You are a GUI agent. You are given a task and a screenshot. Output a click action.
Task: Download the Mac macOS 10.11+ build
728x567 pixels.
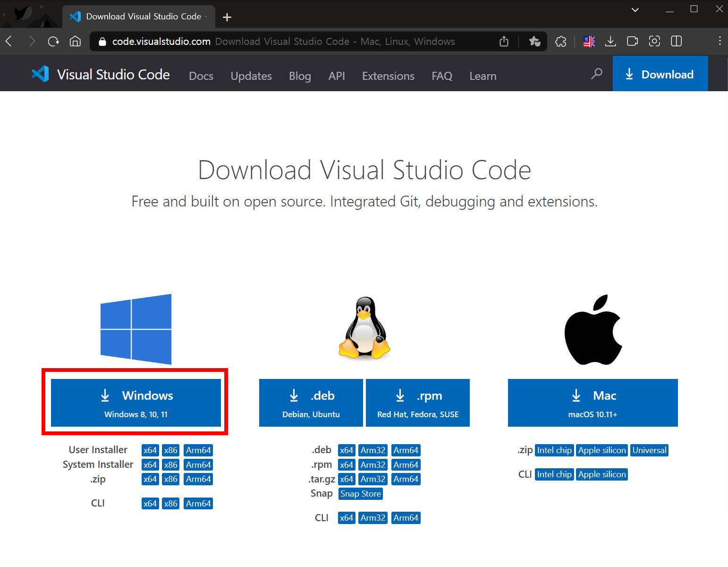click(x=593, y=403)
